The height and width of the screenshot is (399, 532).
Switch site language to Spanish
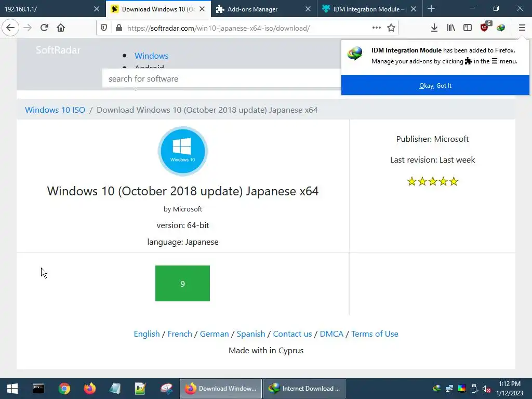tap(251, 334)
